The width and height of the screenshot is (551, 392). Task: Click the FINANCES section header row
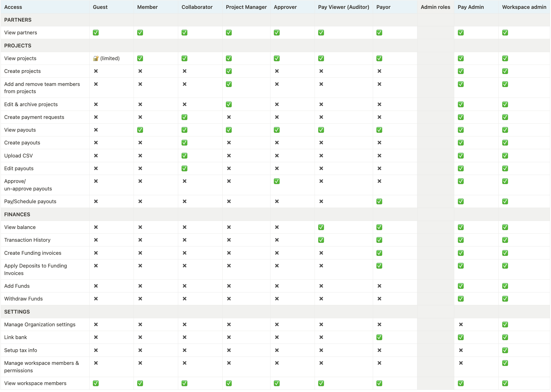pyautogui.click(x=17, y=215)
